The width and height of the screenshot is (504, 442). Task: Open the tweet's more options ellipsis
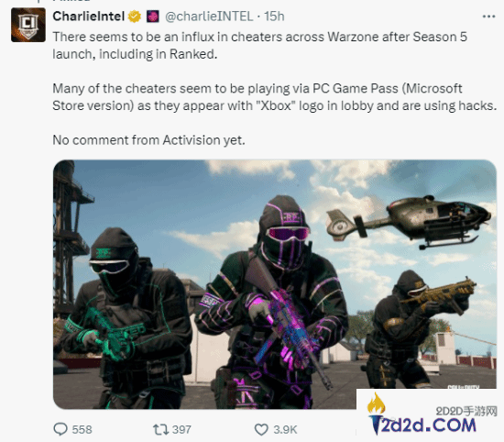tap(488, 17)
